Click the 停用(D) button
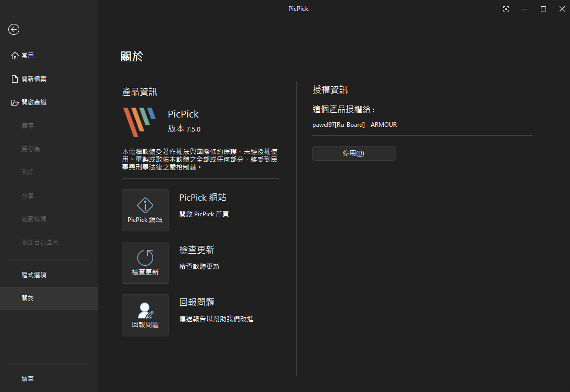 click(353, 153)
